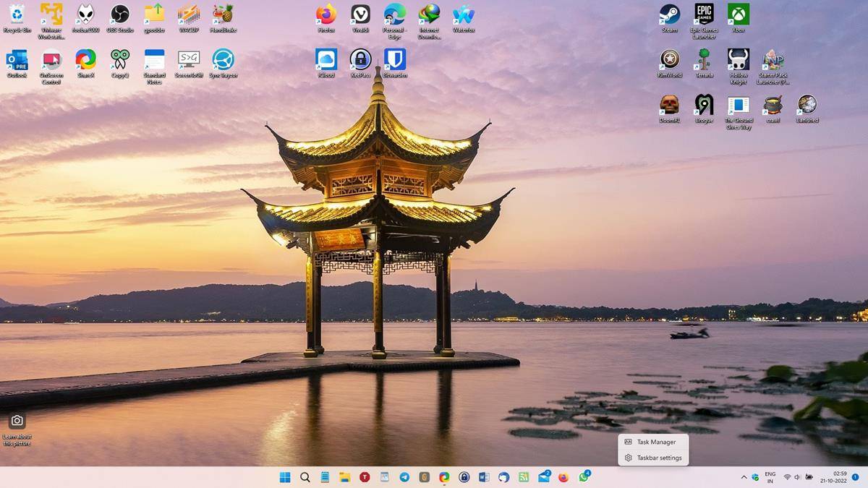
Task: Launch Thunderbird from the taskbar
Action: [504, 477]
